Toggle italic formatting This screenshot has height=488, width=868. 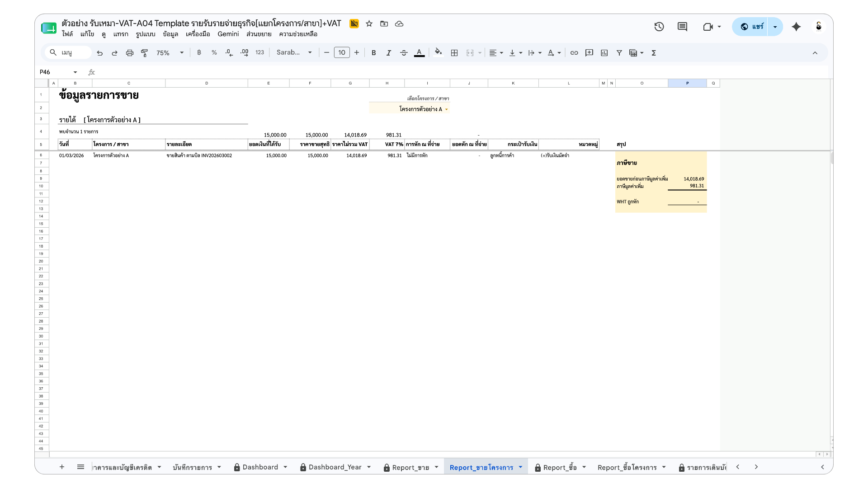[x=388, y=53]
